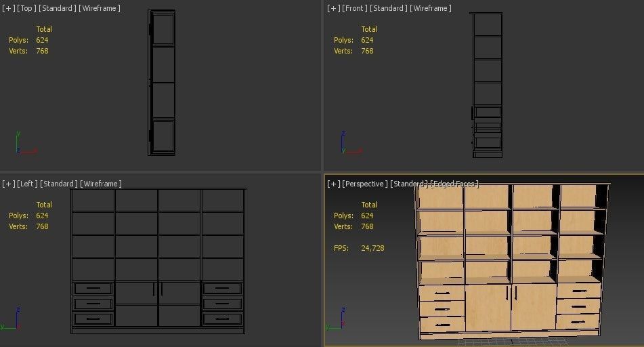
Task: Open the [+] menu in Front viewport
Action: 334,8
